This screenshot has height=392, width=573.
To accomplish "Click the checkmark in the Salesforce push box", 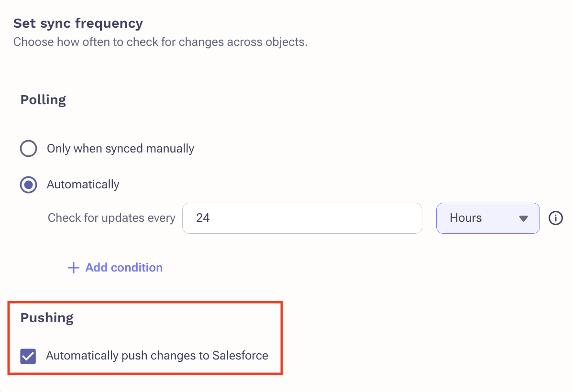I will 28,356.
